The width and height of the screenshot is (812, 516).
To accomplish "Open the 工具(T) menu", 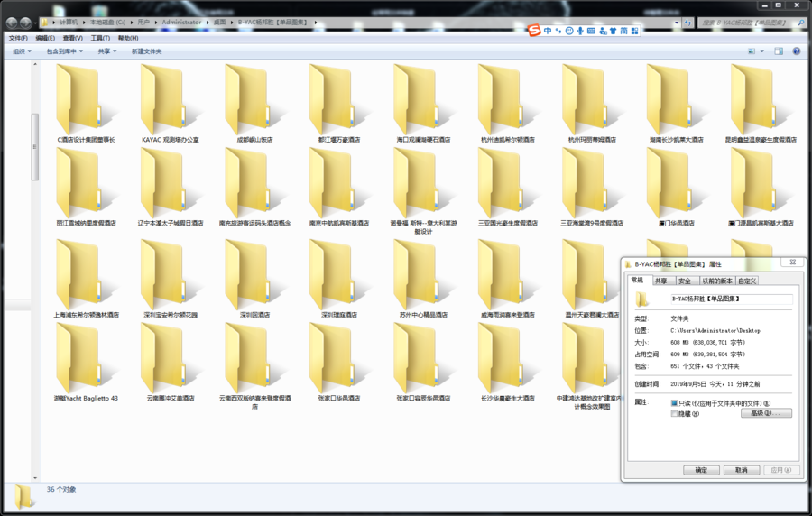I will tap(100, 38).
